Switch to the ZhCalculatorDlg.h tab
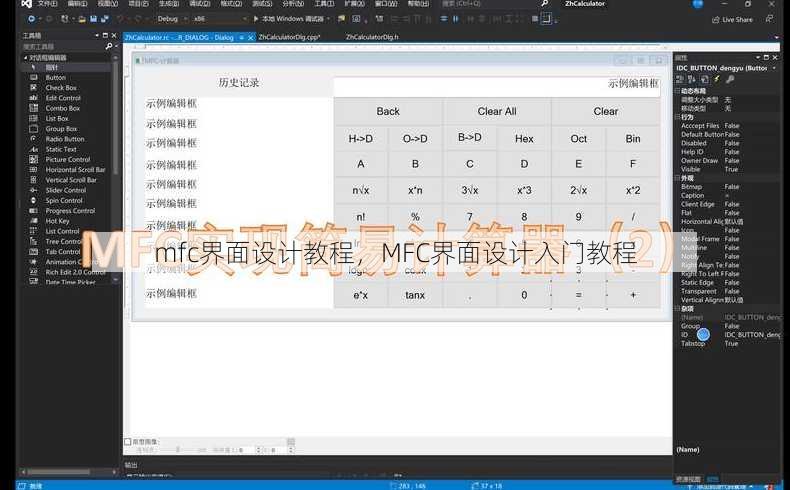 (372, 37)
